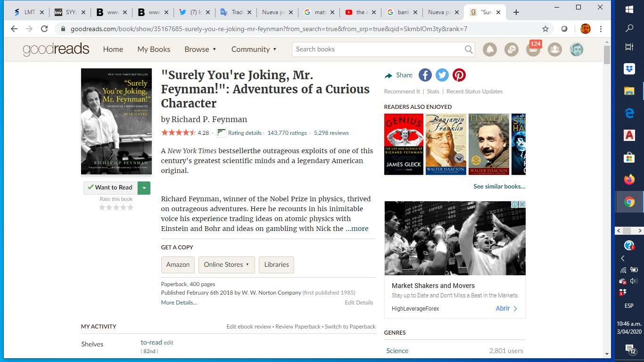Image resolution: width=644 pixels, height=362 pixels.
Task: Open the 143,770 ratings link
Action: [x=287, y=133]
